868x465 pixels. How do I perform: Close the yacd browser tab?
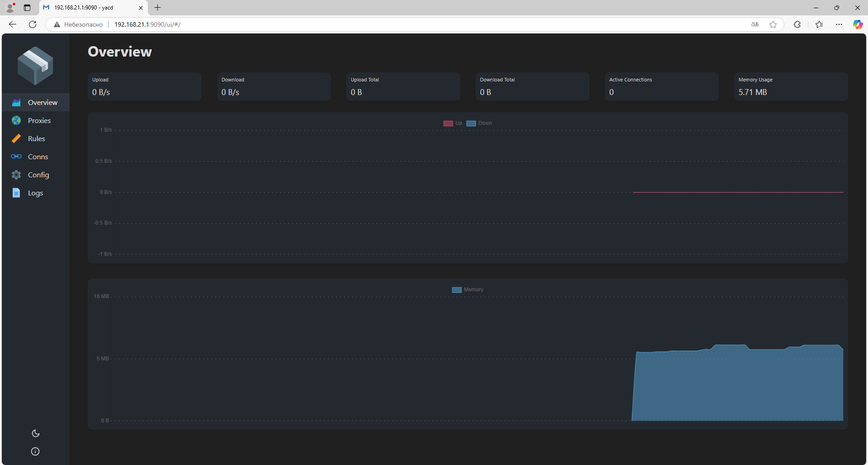141,8
